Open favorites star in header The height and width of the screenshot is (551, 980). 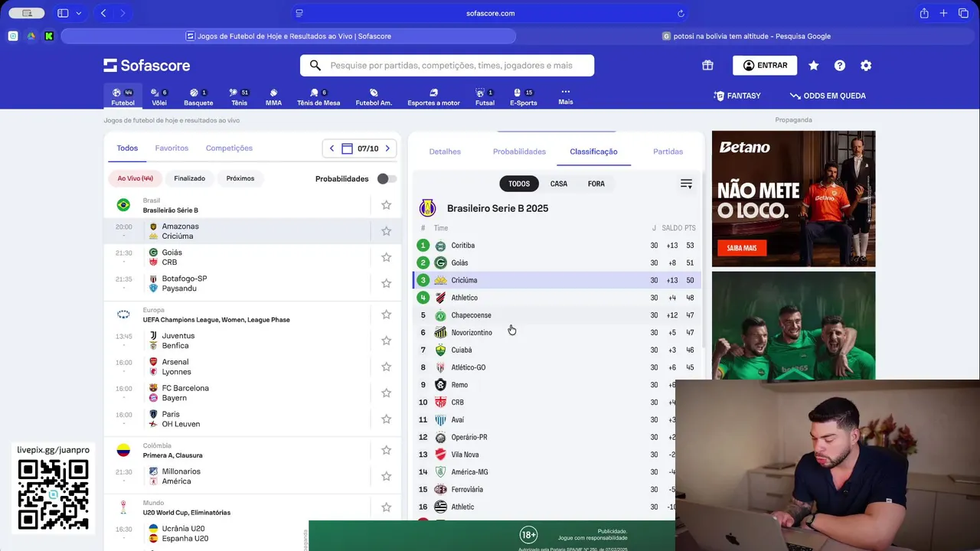pyautogui.click(x=814, y=66)
